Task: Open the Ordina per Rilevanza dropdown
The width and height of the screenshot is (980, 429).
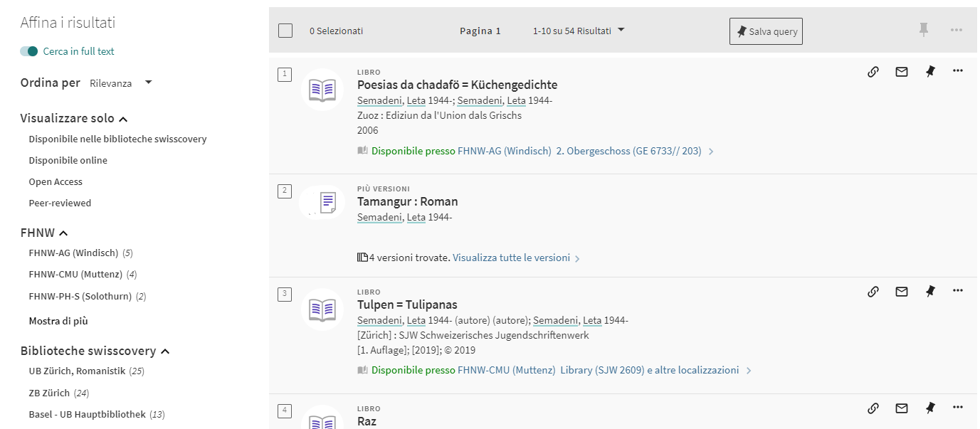Action: point(121,83)
